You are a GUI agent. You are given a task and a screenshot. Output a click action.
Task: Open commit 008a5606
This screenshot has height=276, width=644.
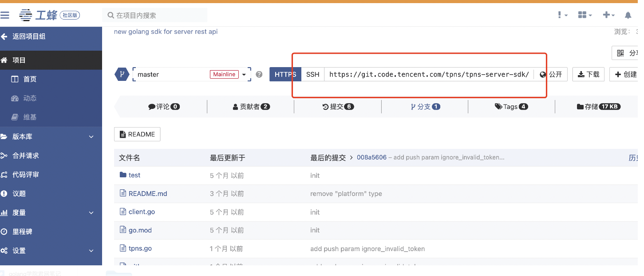pyautogui.click(x=372, y=157)
